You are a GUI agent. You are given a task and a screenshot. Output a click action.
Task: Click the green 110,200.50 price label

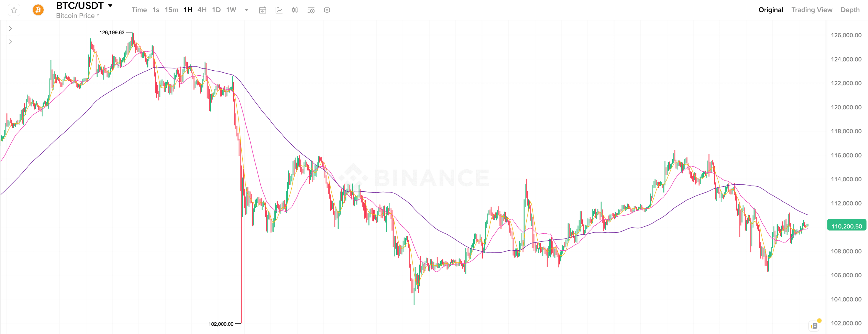[846, 226]
